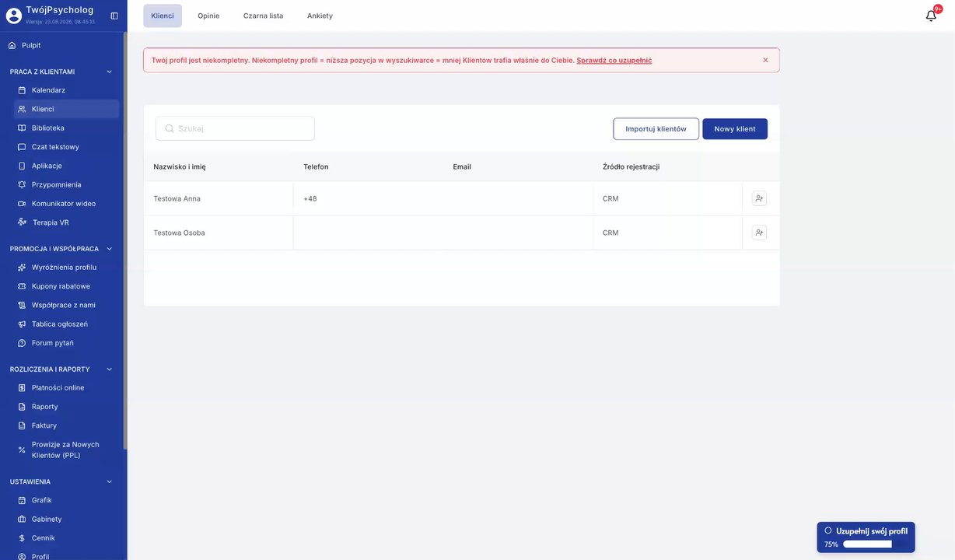Viewport: 955px width, 560px height.
Task: Click the Wyróżnienia profilu icon
Action: pos(22,268)
